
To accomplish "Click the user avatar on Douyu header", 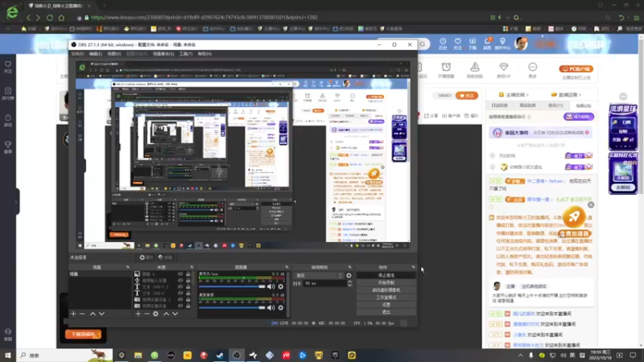I will pyautogui.click(x=521, y=43).
